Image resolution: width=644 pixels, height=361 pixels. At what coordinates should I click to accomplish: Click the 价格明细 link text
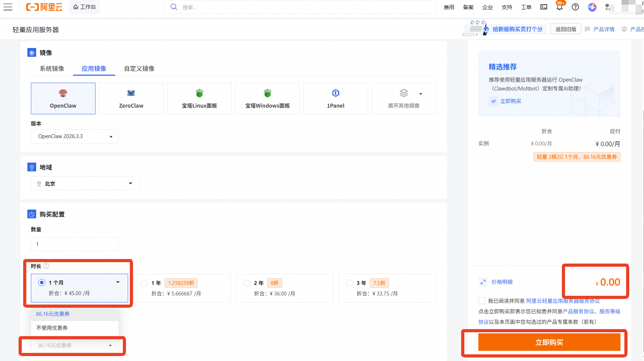click(502, 282)
